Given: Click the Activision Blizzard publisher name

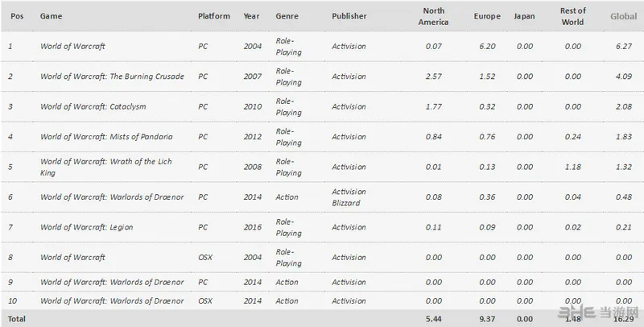Looking at the screenshot, I should pos(349,197).
